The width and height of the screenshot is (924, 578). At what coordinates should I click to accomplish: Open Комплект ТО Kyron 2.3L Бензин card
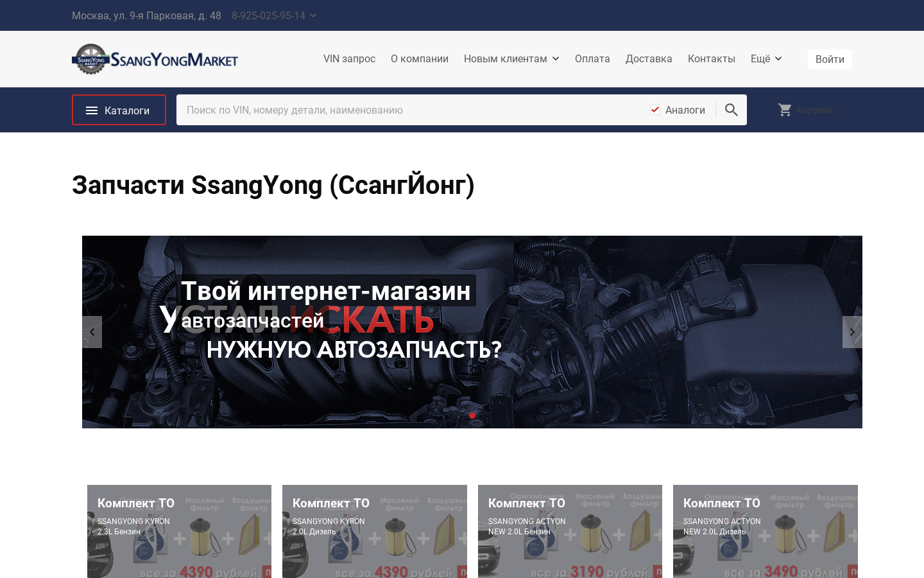[179, 531]
